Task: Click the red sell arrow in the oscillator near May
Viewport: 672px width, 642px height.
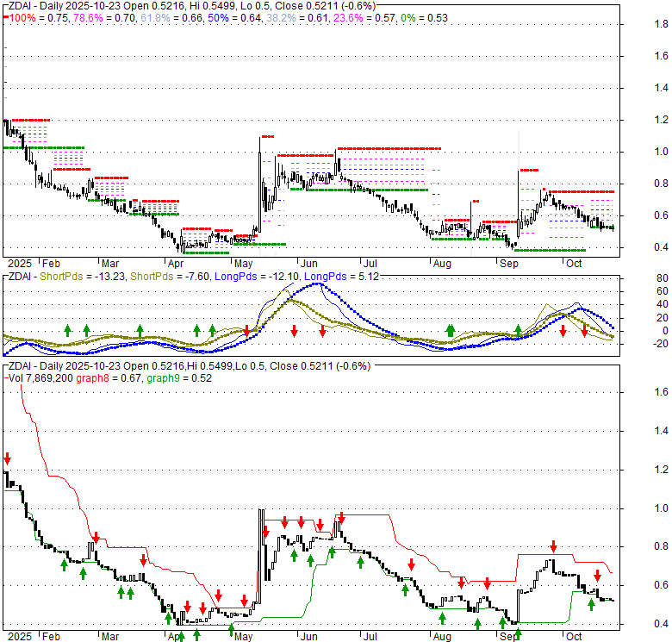Action: click(x=247, y=331)
